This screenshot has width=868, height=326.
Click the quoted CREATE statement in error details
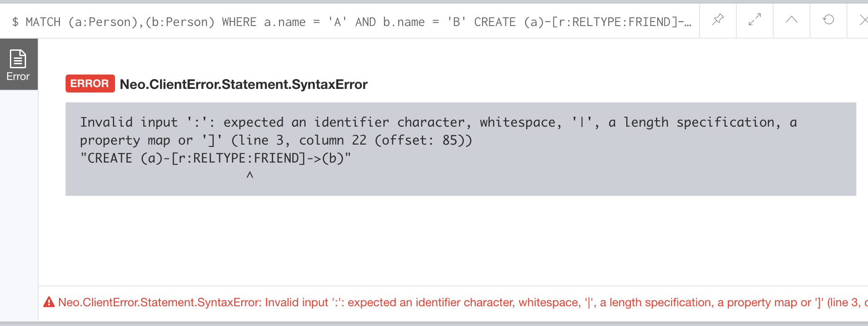click(215, 158)
